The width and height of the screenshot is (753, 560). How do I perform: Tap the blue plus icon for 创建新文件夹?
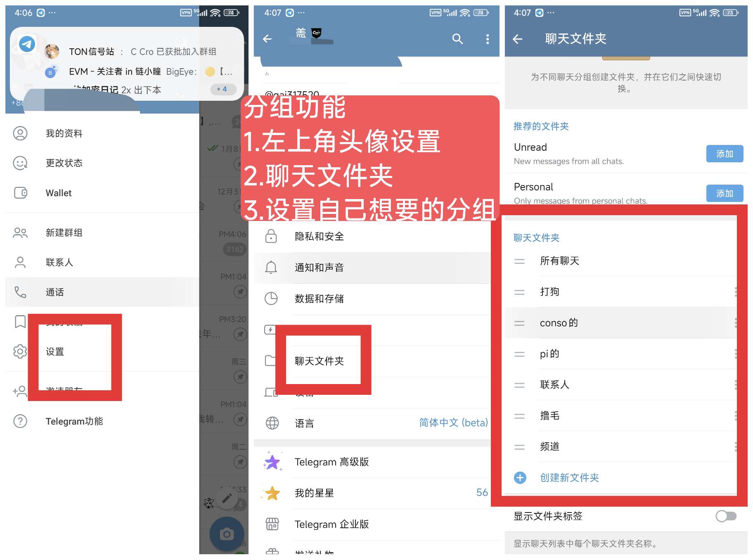[x=520, y=478]
